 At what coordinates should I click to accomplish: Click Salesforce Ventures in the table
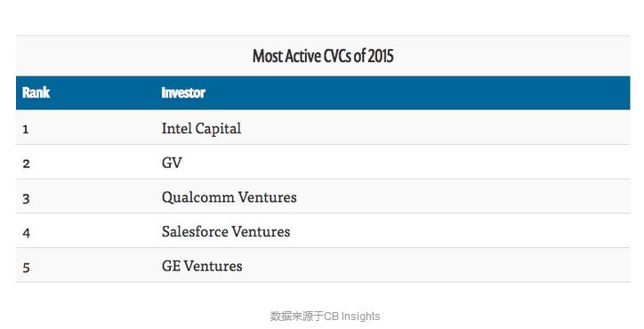[x=226, y=232]
